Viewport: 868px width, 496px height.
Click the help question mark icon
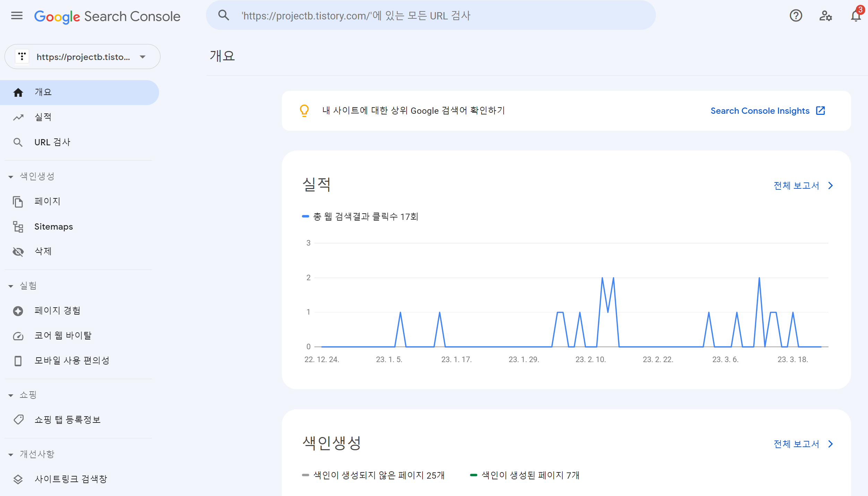coord(796,16)
